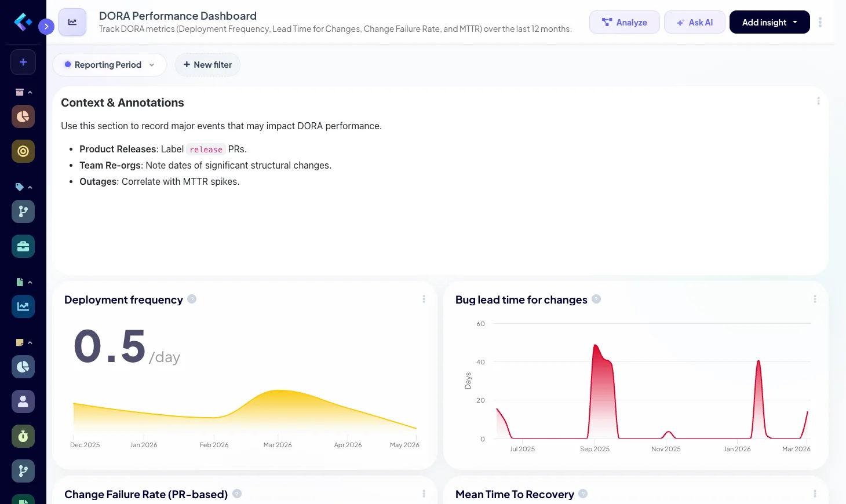Image resolution: width=846 pixels, height=504 pixels.
Task: Collapse the sticky note sidebar group
Action: click(24, 342)
